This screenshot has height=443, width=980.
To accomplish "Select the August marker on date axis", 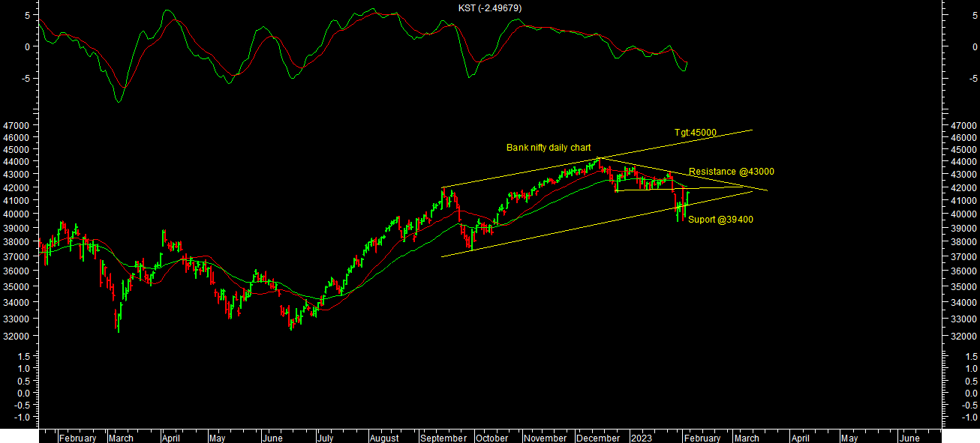I will click(383, 438).
